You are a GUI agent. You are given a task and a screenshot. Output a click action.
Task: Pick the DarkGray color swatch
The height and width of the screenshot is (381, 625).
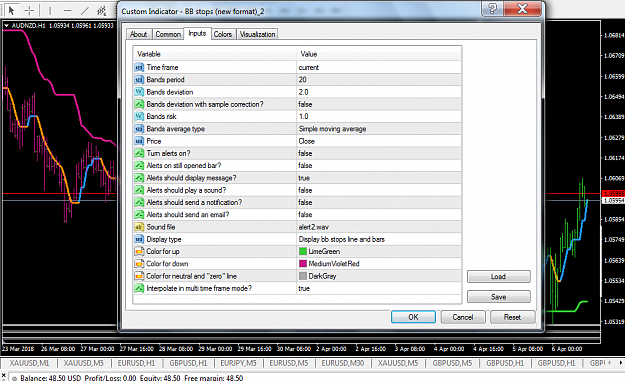click(303, 276)
